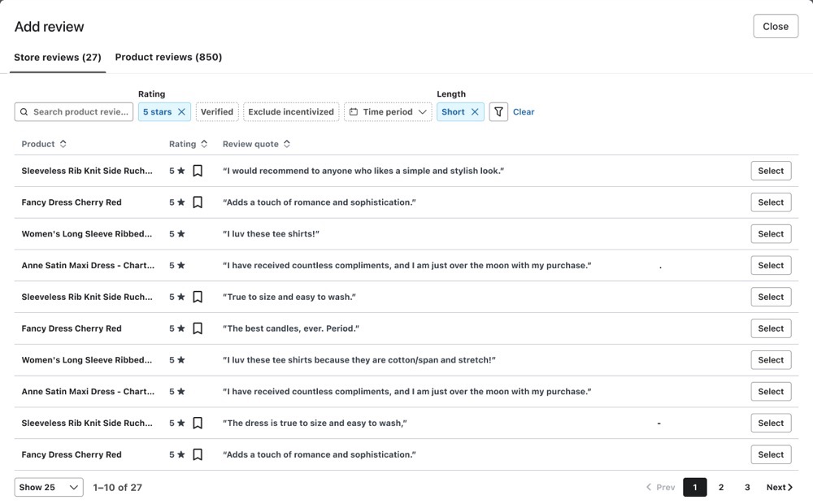The image size is (813, 504).
Task: Open the Time period dropdown
Action: [388, 112]
